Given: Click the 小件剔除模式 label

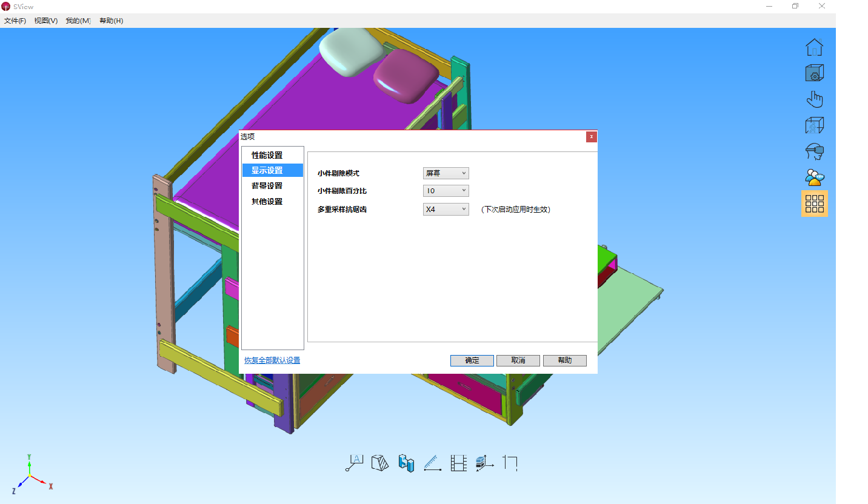Looking at the screenshot, I should 338,173.
